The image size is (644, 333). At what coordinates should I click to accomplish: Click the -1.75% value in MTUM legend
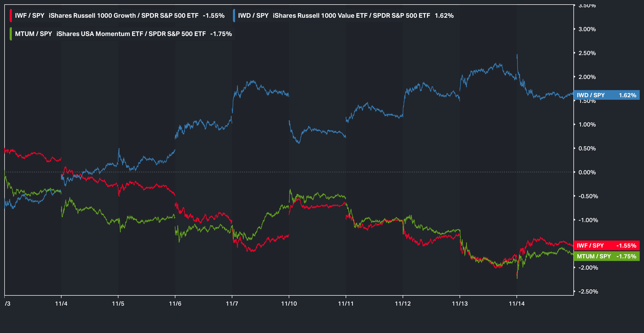click(x=221, y=34)
